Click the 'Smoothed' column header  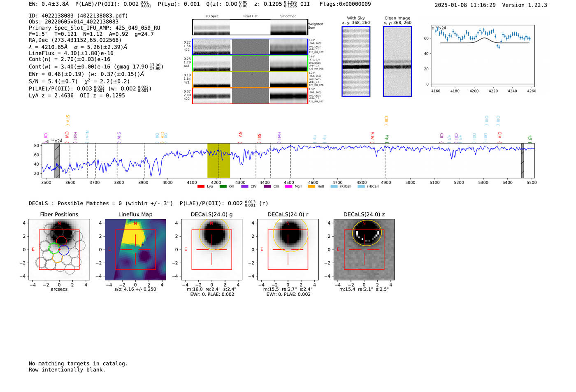tap(288, 16)
